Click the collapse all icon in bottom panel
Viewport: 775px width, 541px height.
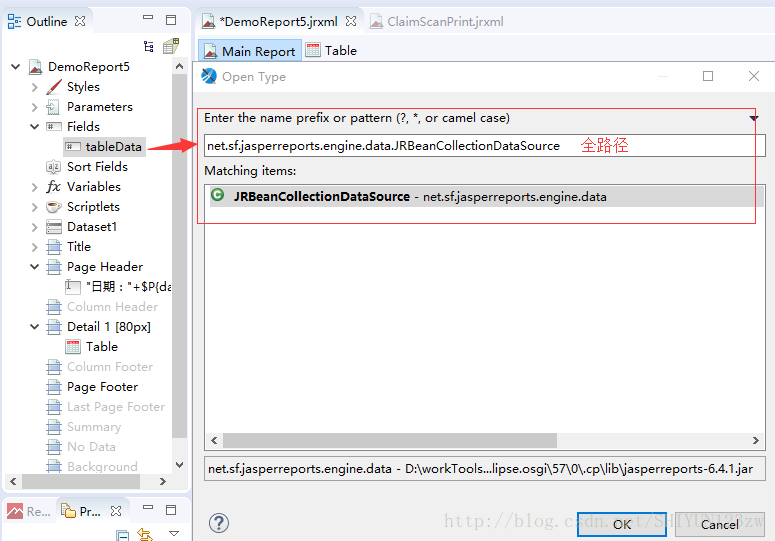coord(122,535)
